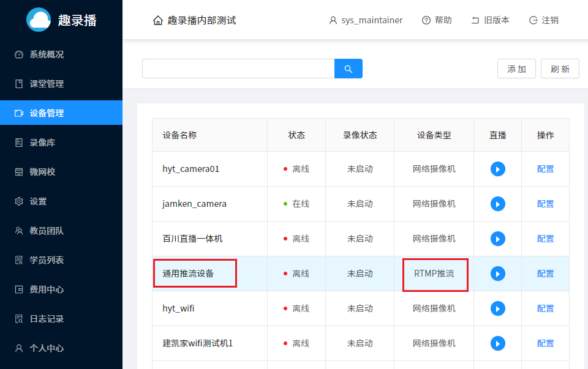Open 学员列表 in sidebar
Image resolution: width=588 pixels, height=369 pixels.
tap(61, 260)
